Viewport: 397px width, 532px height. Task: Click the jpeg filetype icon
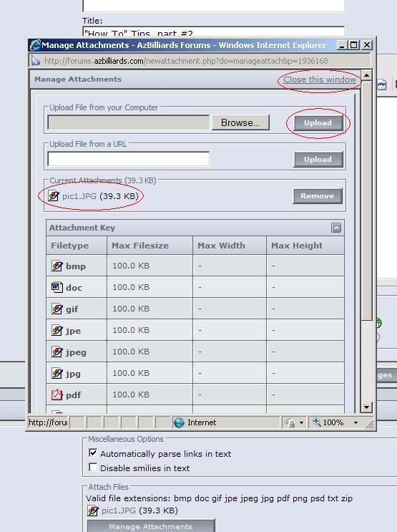click(57, 352)
